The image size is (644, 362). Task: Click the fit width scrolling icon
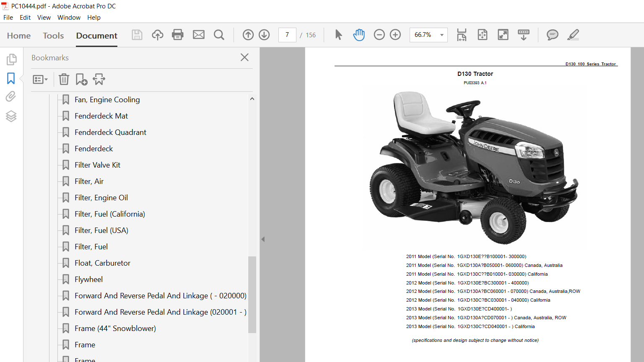[x=462, y=35]
